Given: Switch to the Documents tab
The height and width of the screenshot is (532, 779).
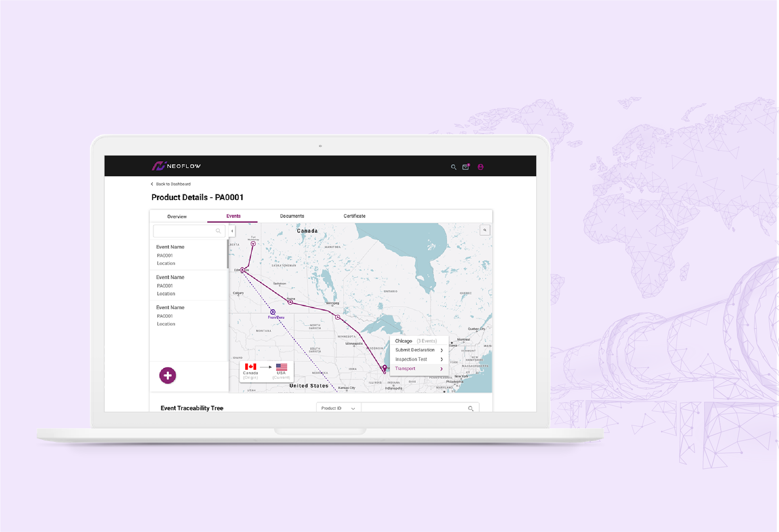Looking at the screenshot, I should point(292,216).
